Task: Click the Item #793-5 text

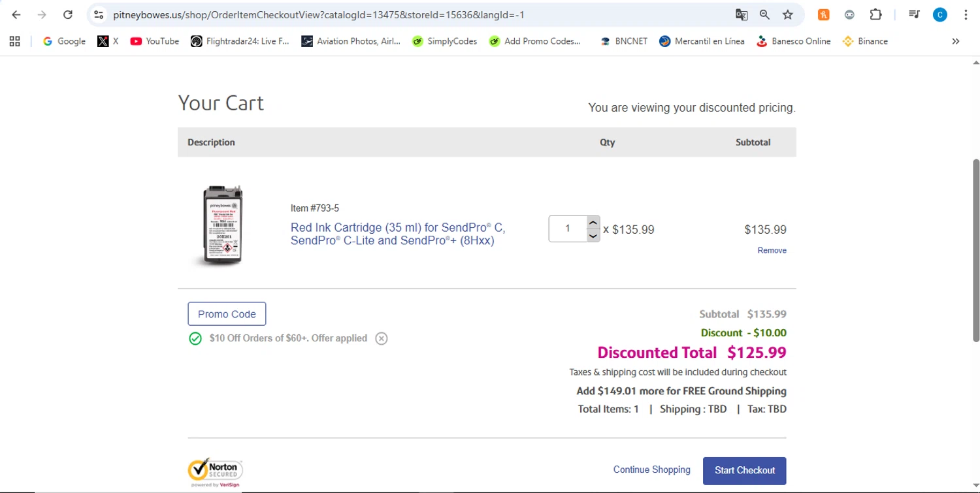Action: [x=315, y=208]
